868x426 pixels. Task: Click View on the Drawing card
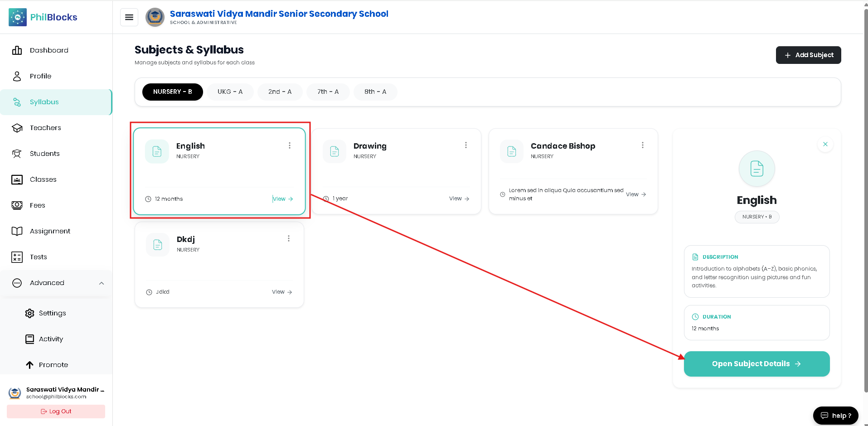tap(459, 198)
